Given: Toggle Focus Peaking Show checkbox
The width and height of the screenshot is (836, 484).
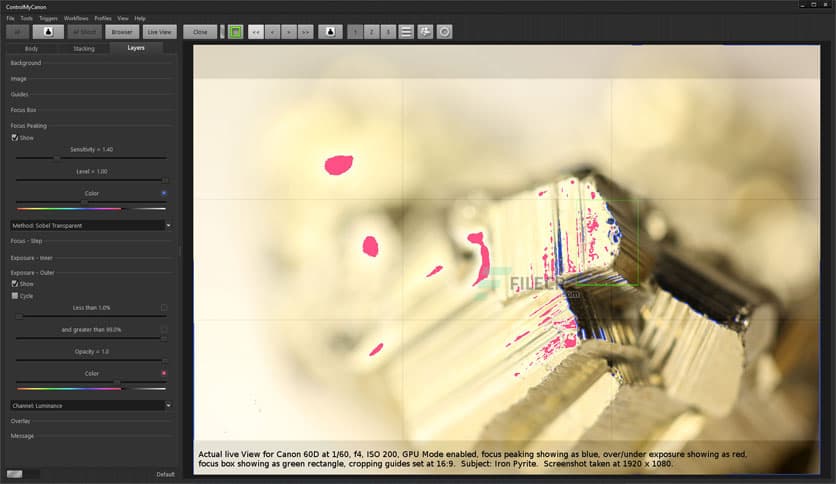Looking at the screenshot, I should click(x=14, y=138).
